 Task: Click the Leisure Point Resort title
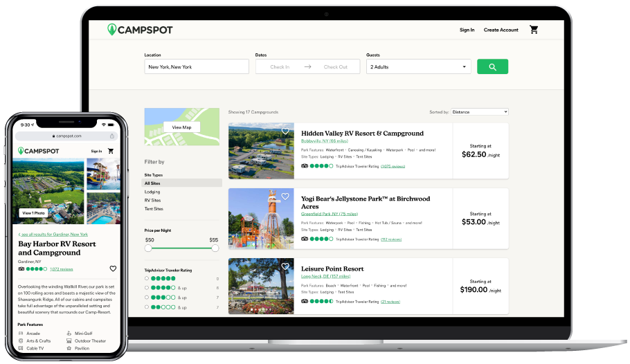click(x=332, y=269)
